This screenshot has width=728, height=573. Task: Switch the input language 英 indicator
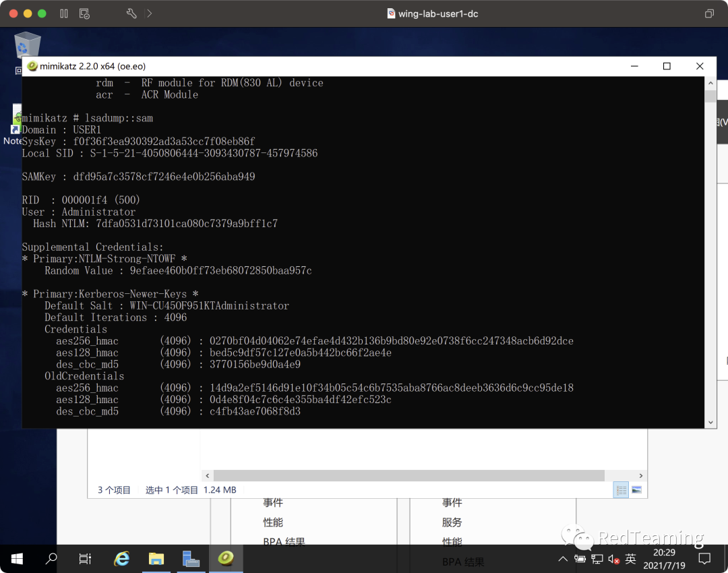point(630,559)
